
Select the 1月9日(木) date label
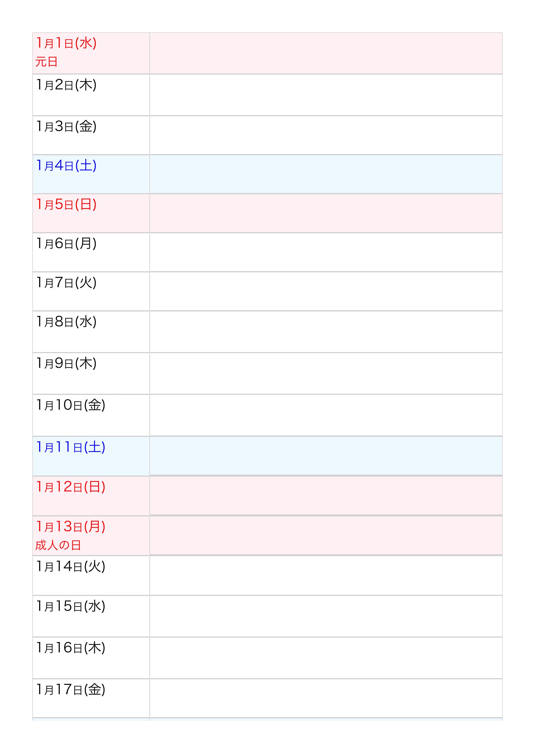pyautogui.click(x=66, y=364)
